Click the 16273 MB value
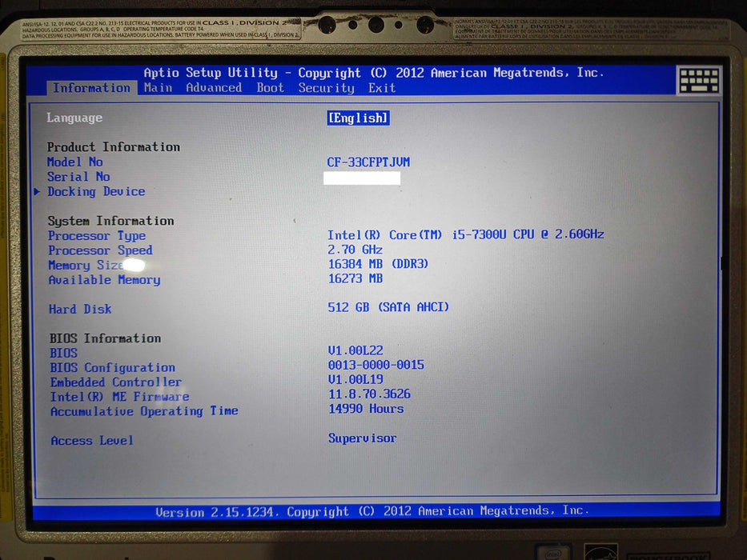The height and width of the screenshot is (560, 747). click(x=355, y=278)
